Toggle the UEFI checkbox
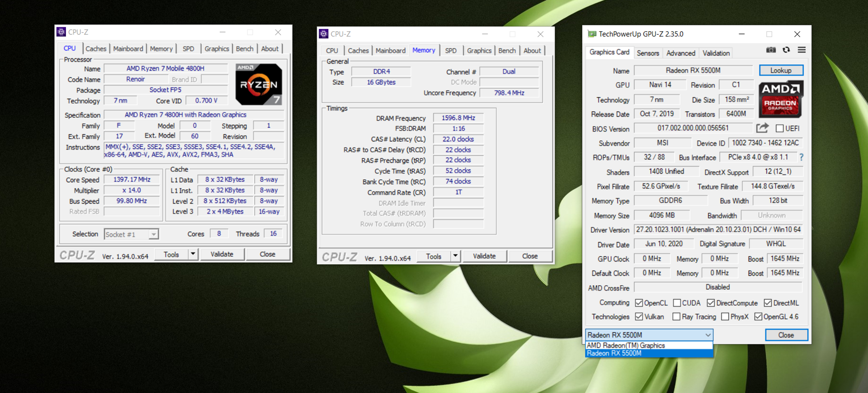The image size is (868, 393). click(779, 128)
